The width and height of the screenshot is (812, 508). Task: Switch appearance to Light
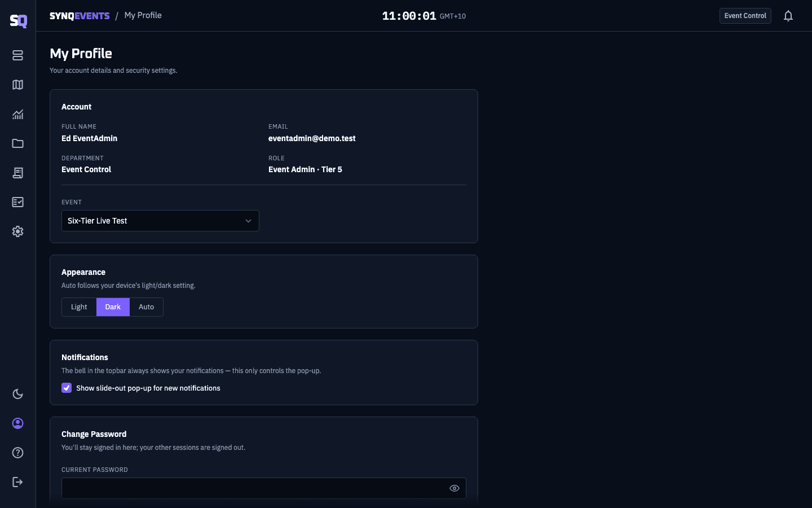point(79,307)
